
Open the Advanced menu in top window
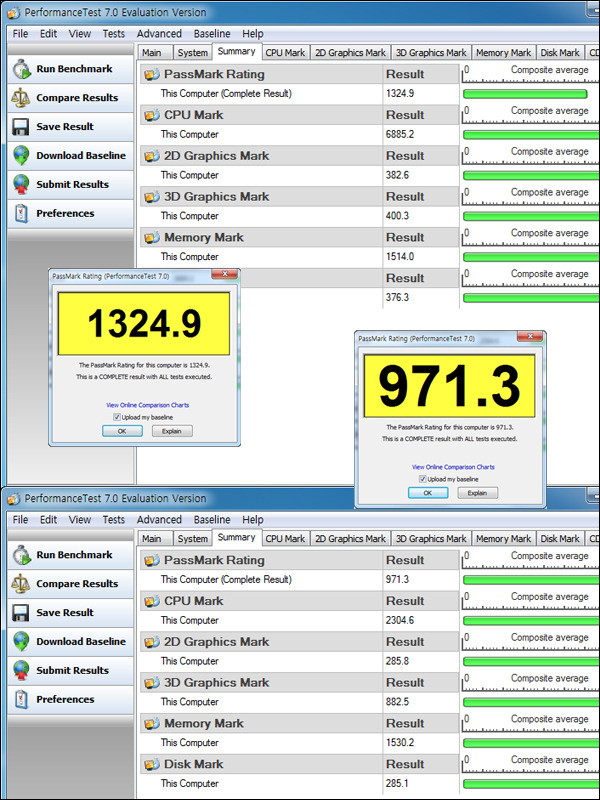[x=159, y=34]
